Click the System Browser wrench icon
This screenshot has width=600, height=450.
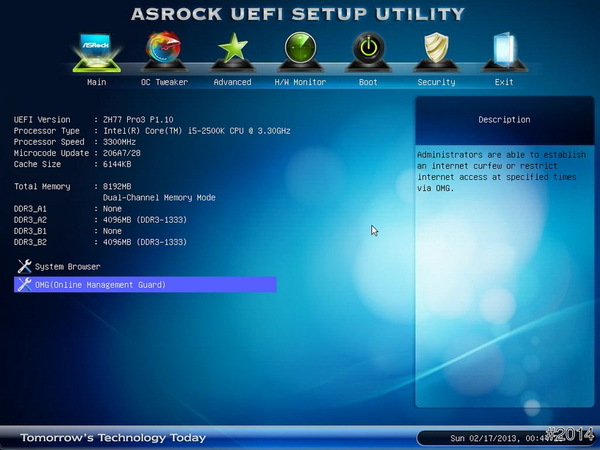coord(24,266)
